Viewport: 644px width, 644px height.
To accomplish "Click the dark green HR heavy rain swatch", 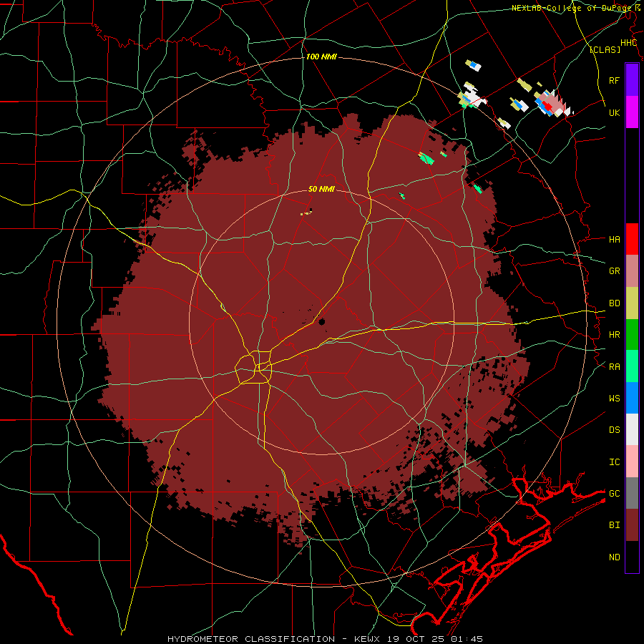I will point(632,335).
